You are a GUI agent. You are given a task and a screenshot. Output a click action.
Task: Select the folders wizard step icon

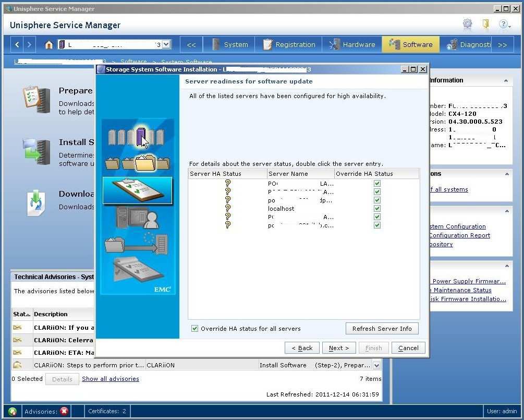tap(137, 162)
